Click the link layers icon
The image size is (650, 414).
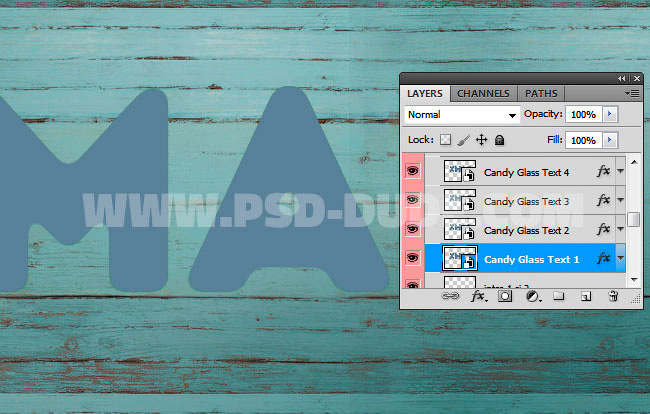click(x=449, y=297)
